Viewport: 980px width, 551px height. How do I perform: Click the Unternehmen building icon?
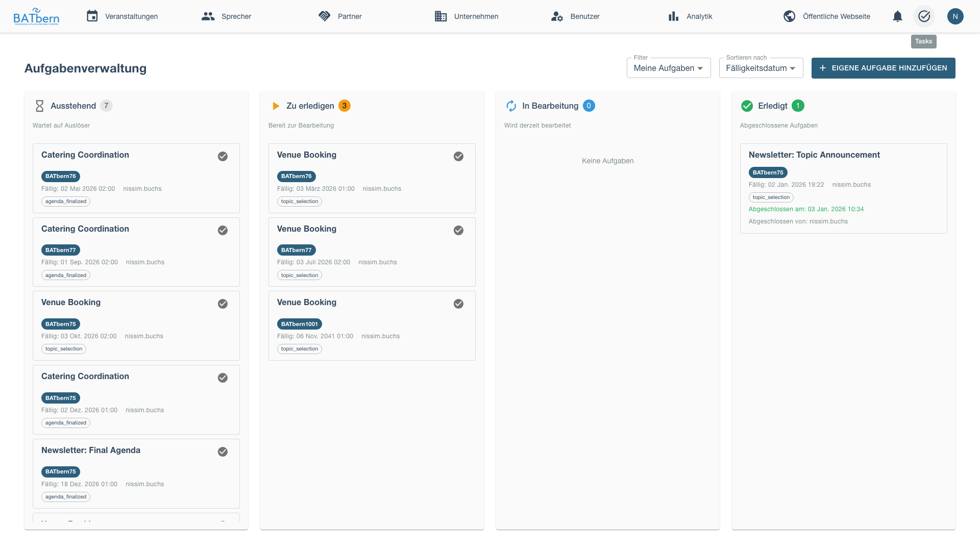coord(441,16)
